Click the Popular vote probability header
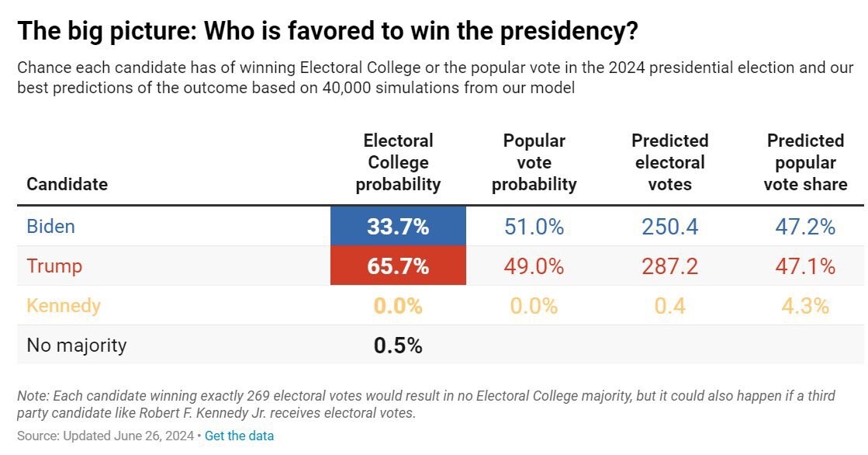 (x=534, y=162)
